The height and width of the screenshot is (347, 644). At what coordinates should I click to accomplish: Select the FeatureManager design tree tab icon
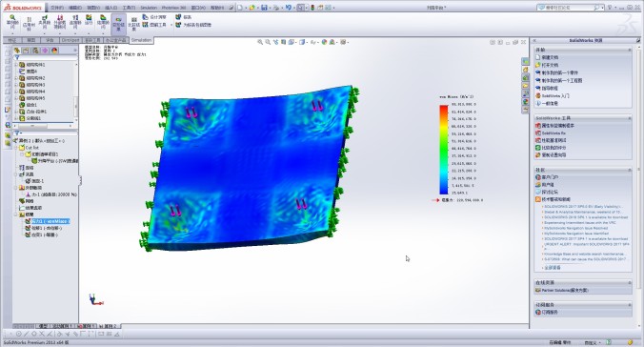click(17, 51)
